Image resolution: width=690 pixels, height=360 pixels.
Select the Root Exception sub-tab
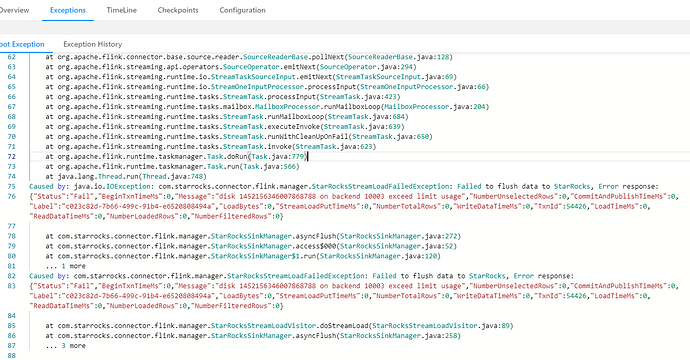click(x=22, y=44)
